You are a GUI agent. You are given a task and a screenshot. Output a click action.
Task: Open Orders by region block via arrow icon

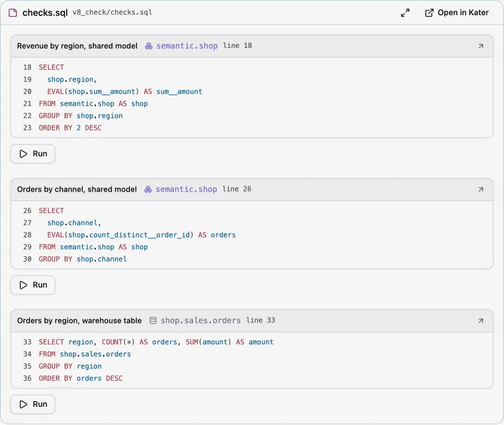481,321
